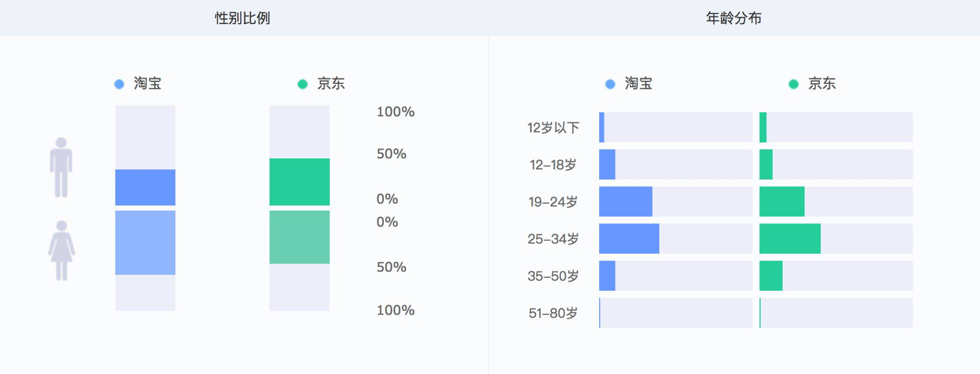Viewport: 980px width, 374px height.
Task: Click the lower 50% axis label
Action: click(391, 267)
